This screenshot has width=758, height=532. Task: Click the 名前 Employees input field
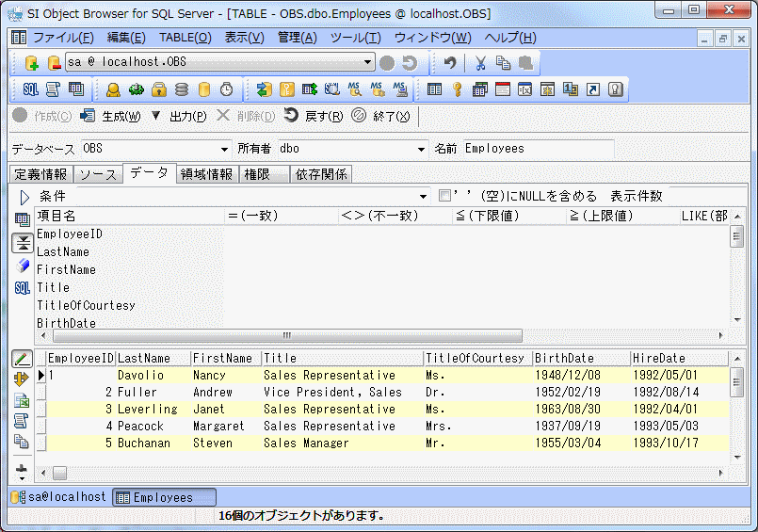pos(537,149)
